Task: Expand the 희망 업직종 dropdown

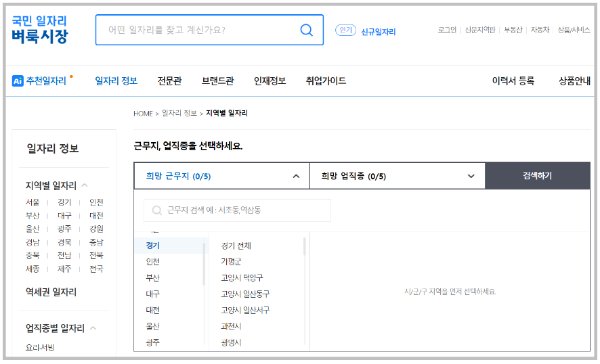Action: [471, 177]
